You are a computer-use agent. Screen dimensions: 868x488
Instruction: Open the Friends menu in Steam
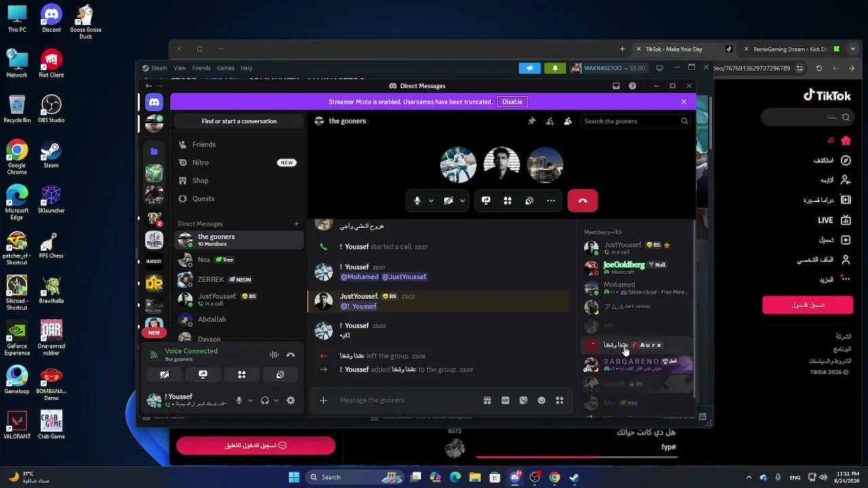pyautogui.click(x=201, y=68)
